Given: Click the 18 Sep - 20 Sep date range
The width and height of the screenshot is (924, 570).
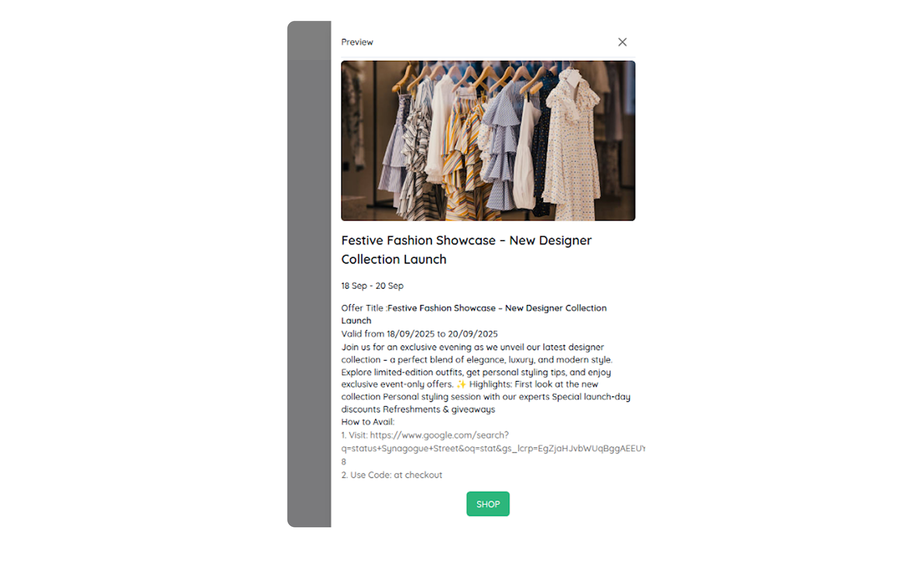Looking at the screenshot, I should pos(372,286).
